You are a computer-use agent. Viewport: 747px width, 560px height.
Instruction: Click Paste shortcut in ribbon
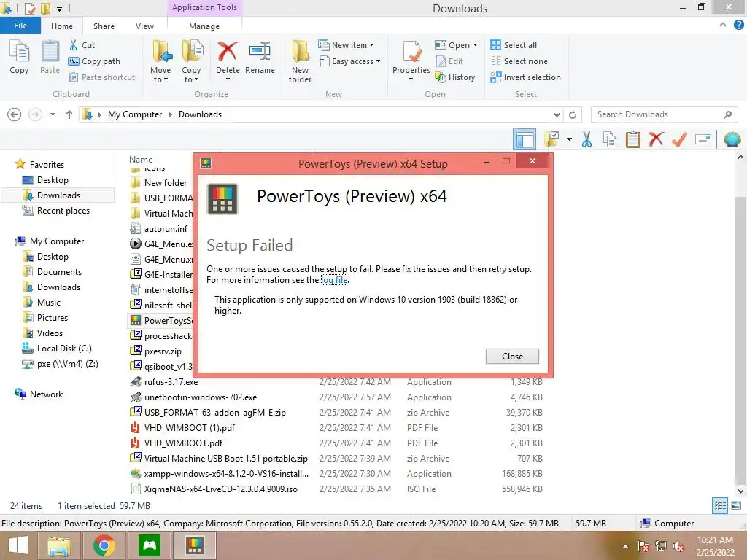click(x=101, y=77)
